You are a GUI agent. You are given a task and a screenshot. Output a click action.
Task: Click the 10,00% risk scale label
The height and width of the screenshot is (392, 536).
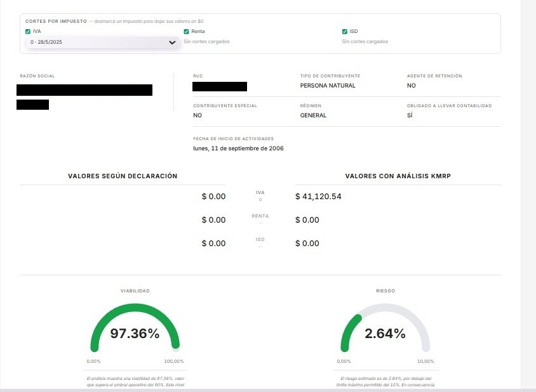point(425,362)
